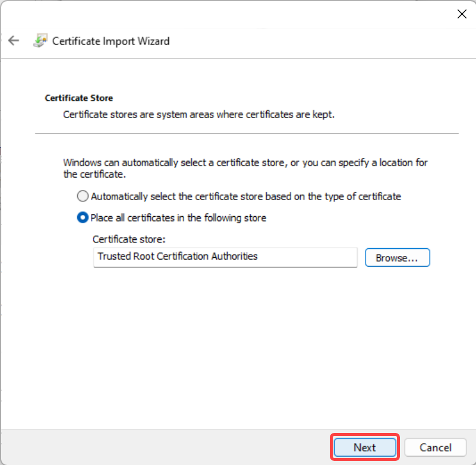
Task: Cancel the certificate import
Action: [436, 447]
